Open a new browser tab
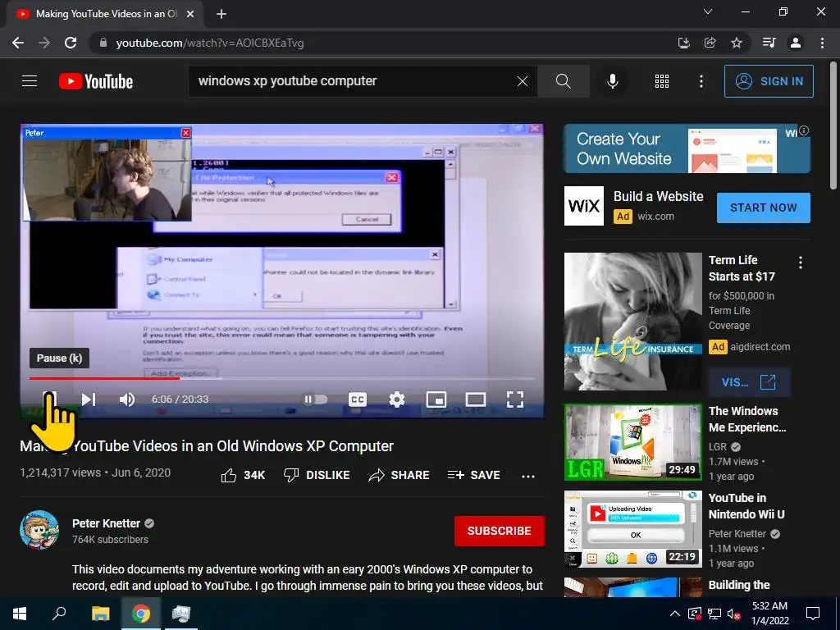This screenshot has width=840, height=630. [221, 14]
